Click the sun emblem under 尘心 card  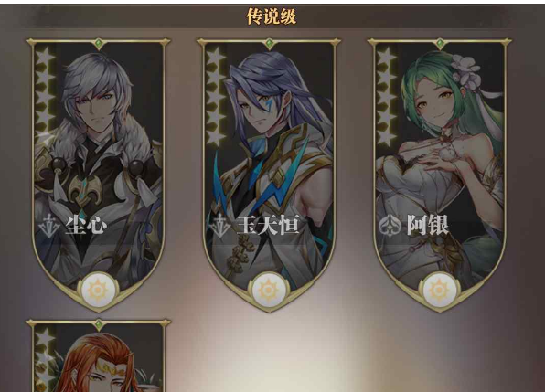pos(98,290)
